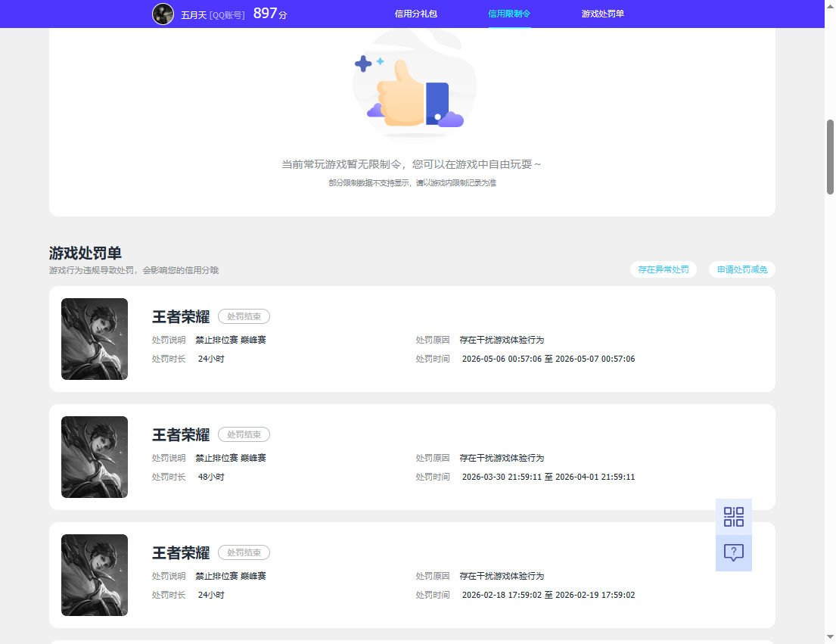Click the 当前常玩游戏暂无限制令 message
836x644 pixels.
[x=411, y=165]
